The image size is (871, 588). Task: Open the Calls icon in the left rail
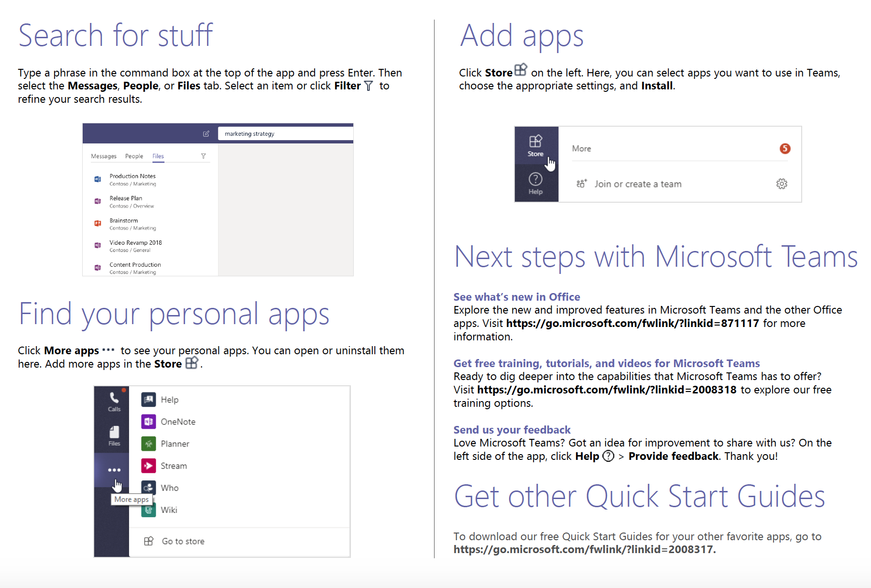[x=114, y=402]
